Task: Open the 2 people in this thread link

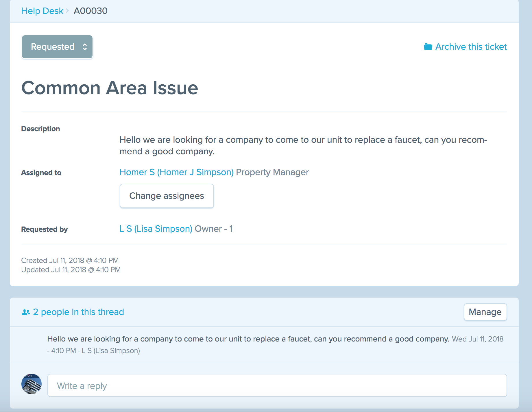Action: click(x=78, y=312)
